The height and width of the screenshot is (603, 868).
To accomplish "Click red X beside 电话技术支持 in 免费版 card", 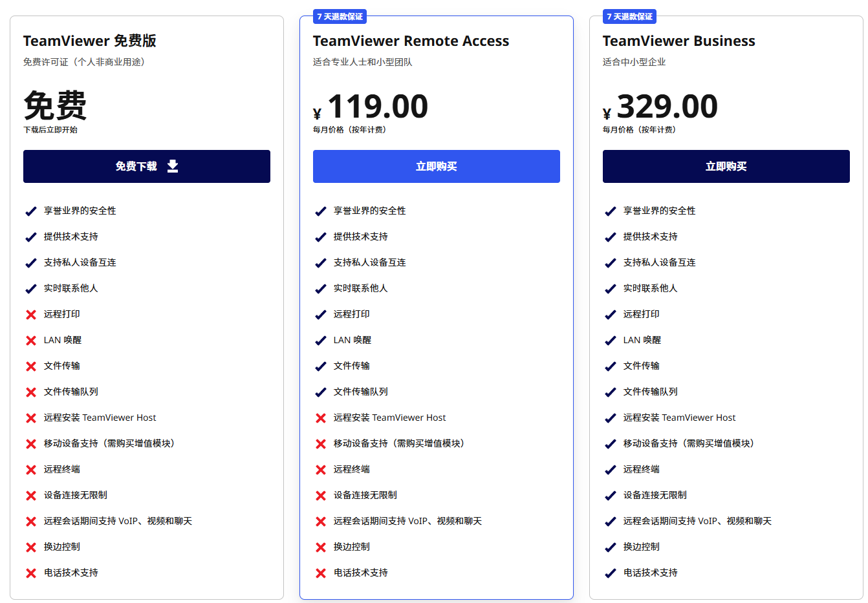I will pos(30,573).
